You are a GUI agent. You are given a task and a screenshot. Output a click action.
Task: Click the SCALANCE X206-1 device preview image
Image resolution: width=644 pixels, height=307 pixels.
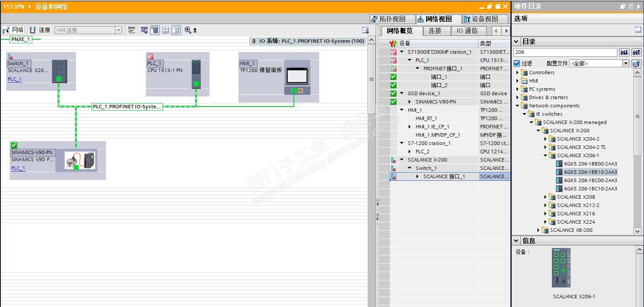[x=561, y=268]
